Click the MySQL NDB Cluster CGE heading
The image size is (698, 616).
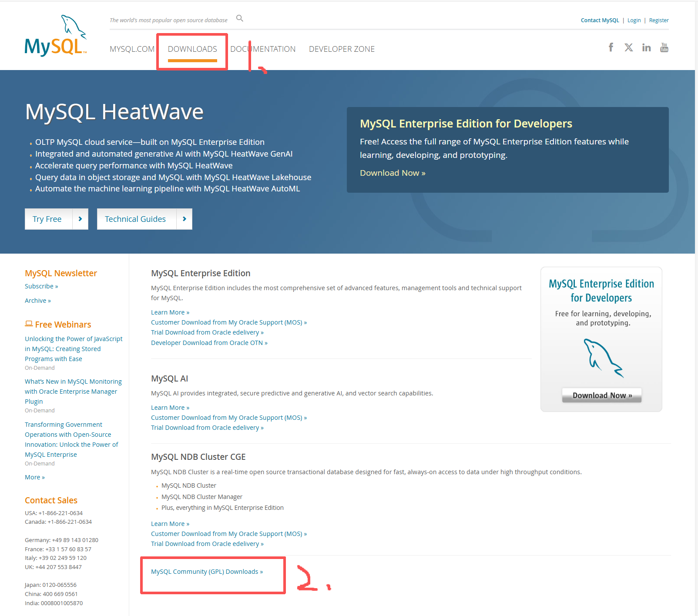(198, 457)
